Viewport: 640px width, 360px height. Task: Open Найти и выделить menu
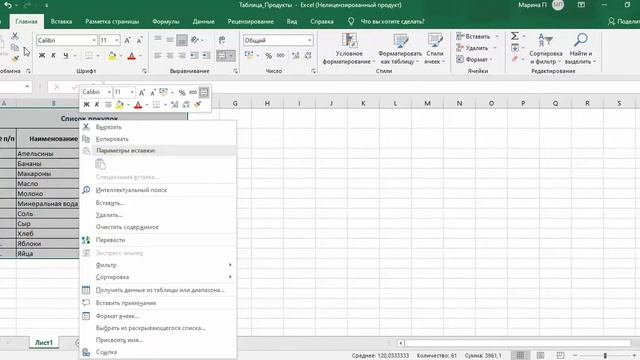click(580, 49)
